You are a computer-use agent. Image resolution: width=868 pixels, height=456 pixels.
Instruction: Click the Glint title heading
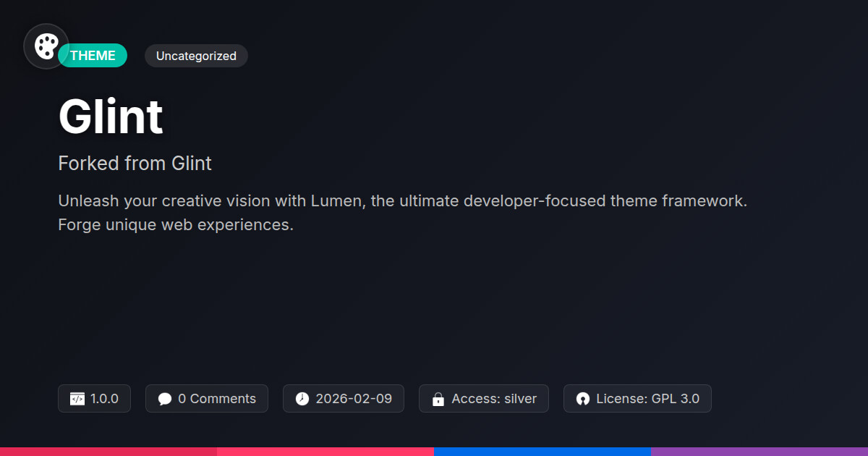pyautogui.click(x=111, y=117)
